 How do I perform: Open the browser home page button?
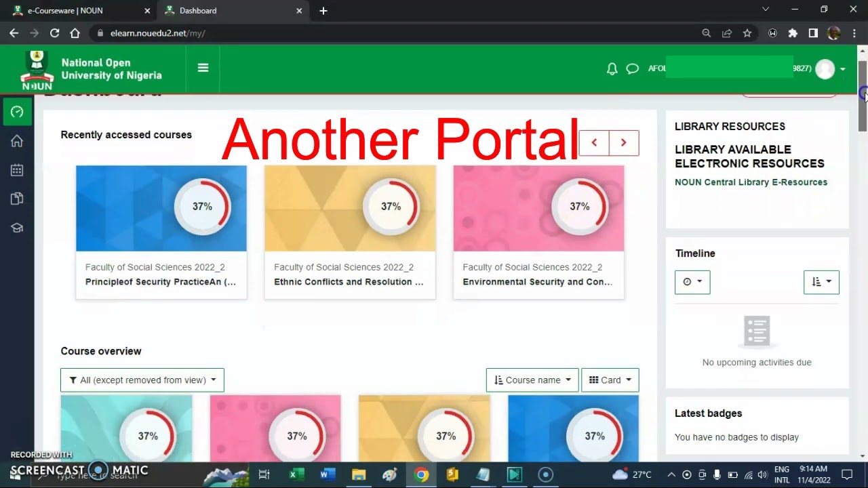coord(75,33)
